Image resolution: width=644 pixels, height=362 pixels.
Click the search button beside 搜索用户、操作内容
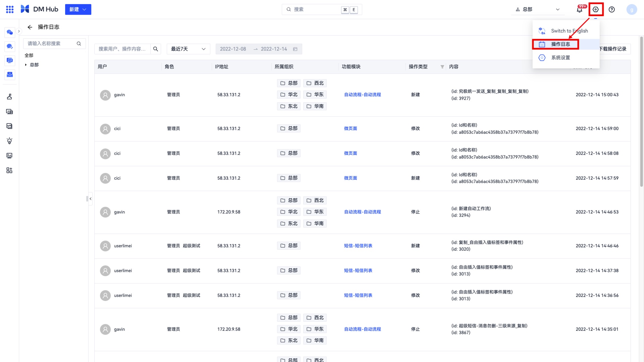156,49
